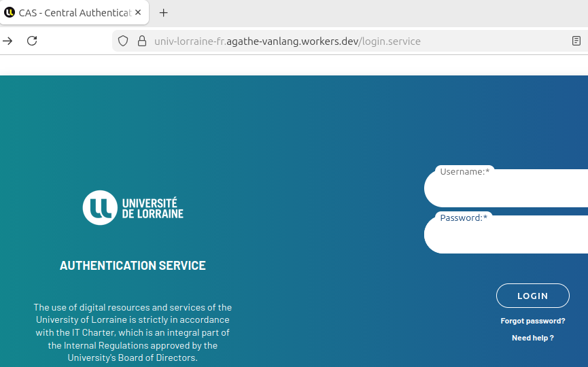Viewport: 588px width, 367px height.
Task: Toggle reader view icon in address bar
Action: coord(576,41)
